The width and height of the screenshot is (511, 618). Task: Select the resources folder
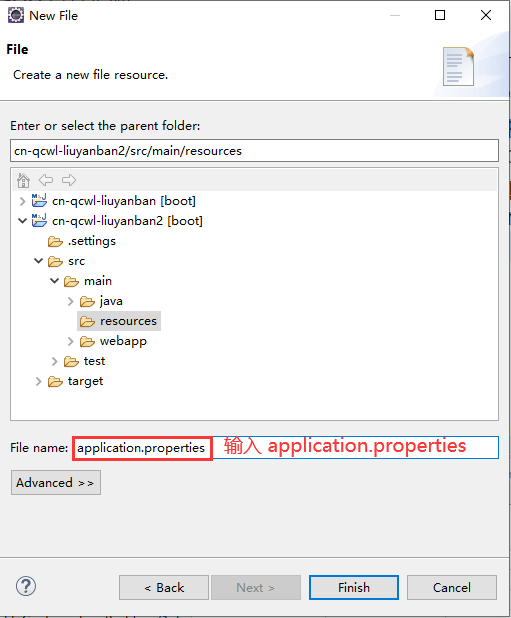point(119,321)
